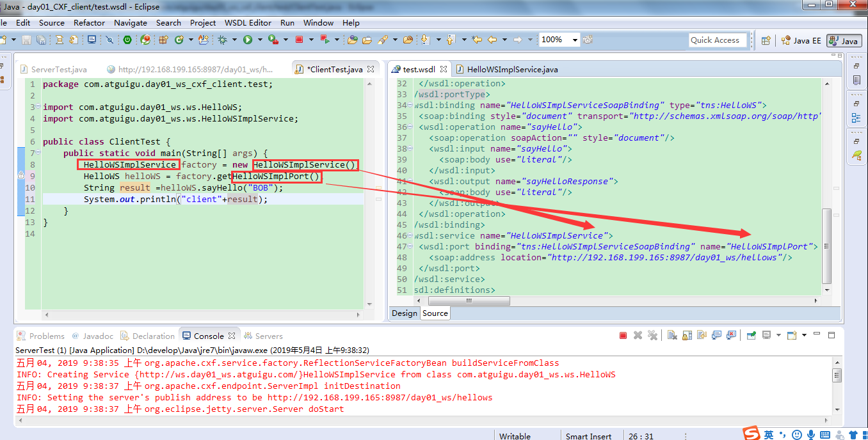This screenshot has width=868, height=440.
Task: Click the microphone icon in the IME bar
Action: coord(811,435)
